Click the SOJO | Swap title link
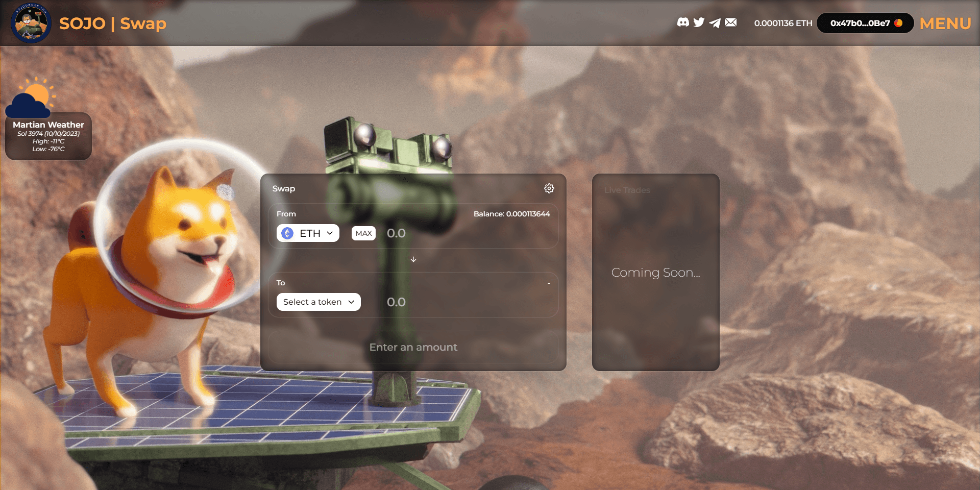 [113, 23]
